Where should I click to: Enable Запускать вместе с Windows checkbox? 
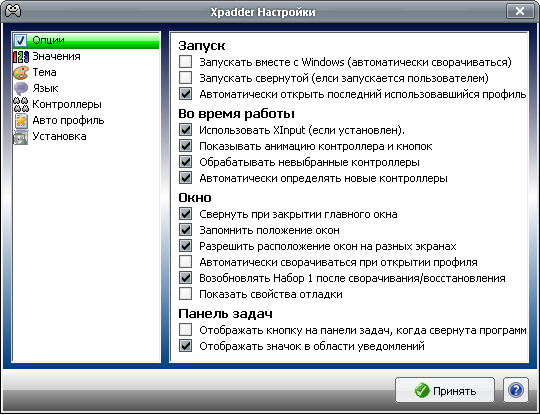(x=186, y=62)
